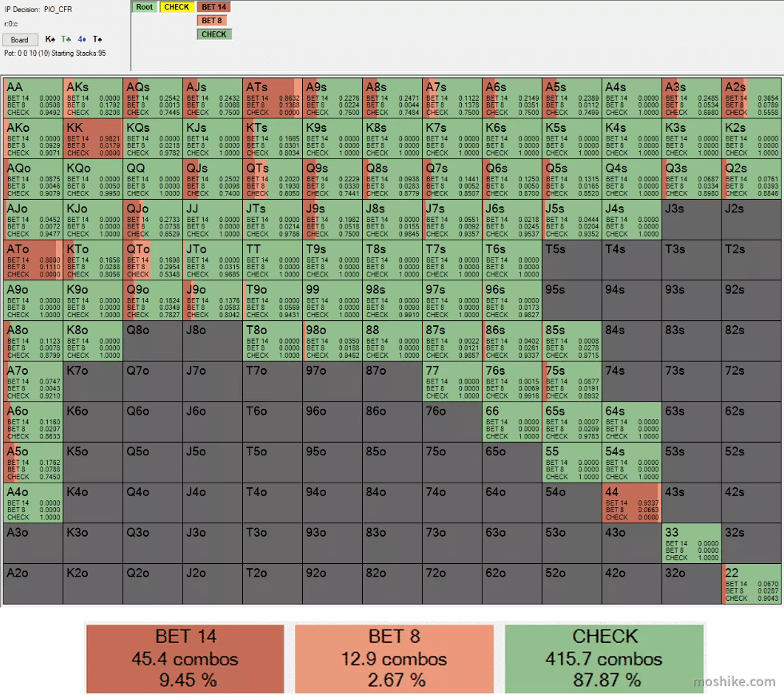Select the QJo hand cell
This screenshot has height=695, width=784.
(153, 220)
